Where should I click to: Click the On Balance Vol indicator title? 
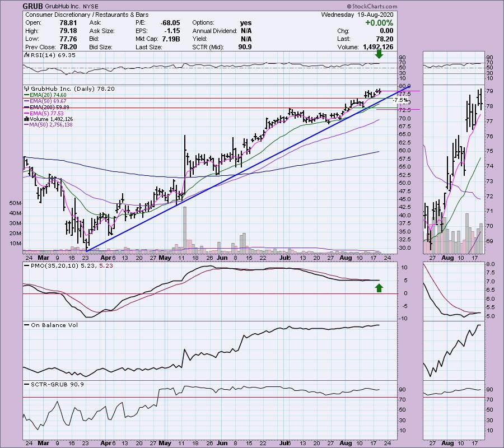pos(54,325)
